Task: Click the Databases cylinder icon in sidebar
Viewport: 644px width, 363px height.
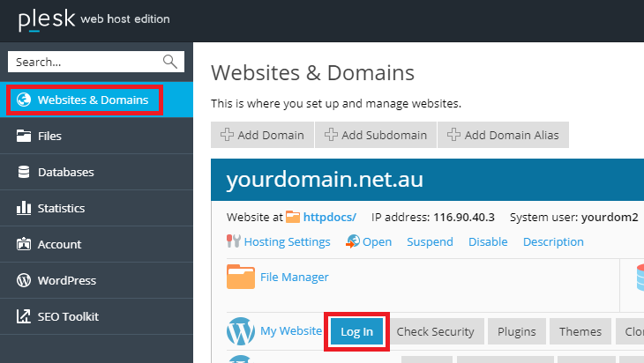Action: click(24, 172)
